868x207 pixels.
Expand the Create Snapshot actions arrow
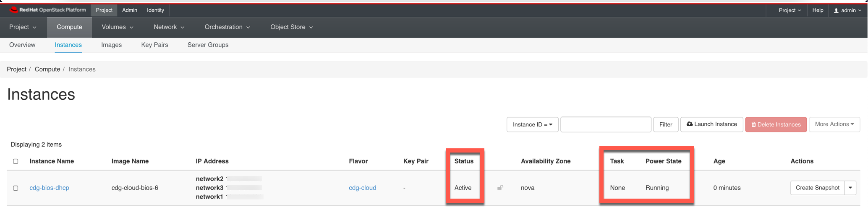850,188
